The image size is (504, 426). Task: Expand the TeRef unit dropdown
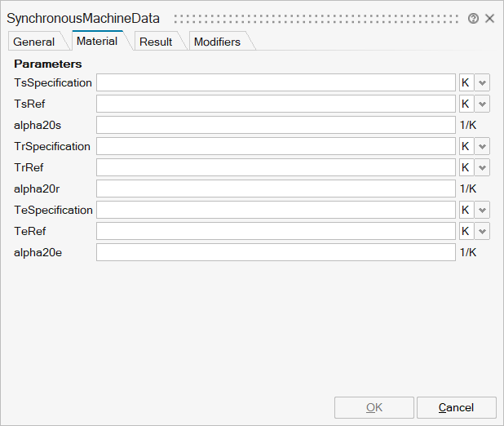coord(483,231)
